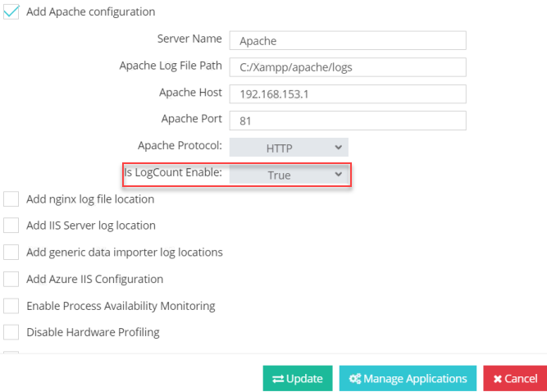Click the Apache Log File Path field
Screen dimensions: 547x392
[348, 67]
